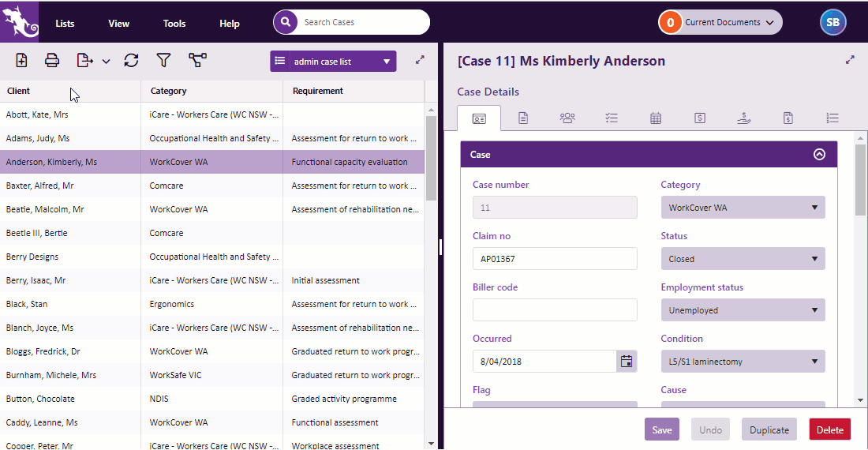Screen dimensions: 868x450
Task: Expand the case list panel
Action: (x=420, y=59)
